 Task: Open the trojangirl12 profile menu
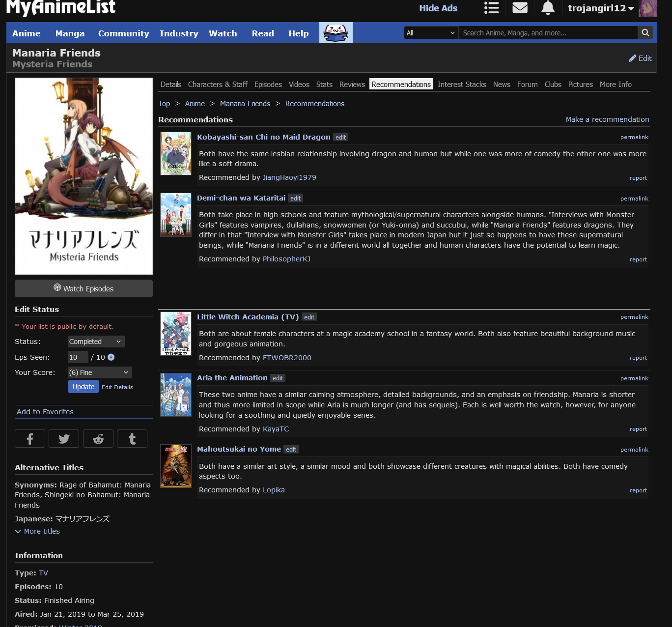(600, 8)
